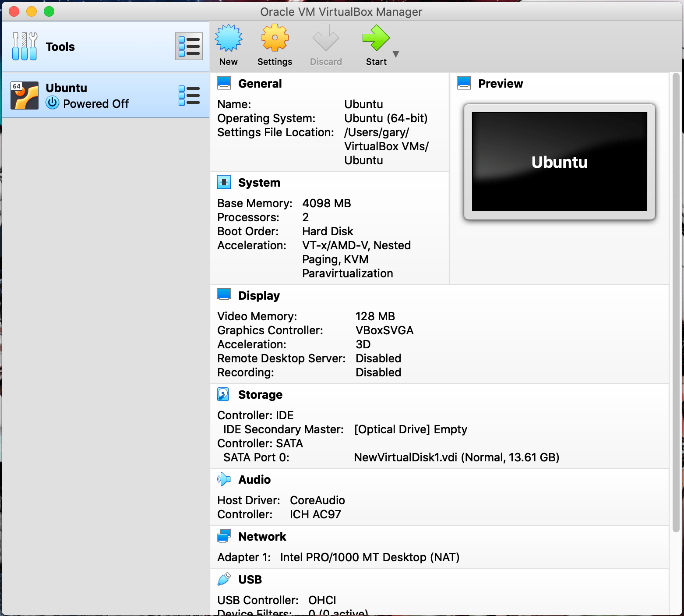Click the Audio section icon

224,479
